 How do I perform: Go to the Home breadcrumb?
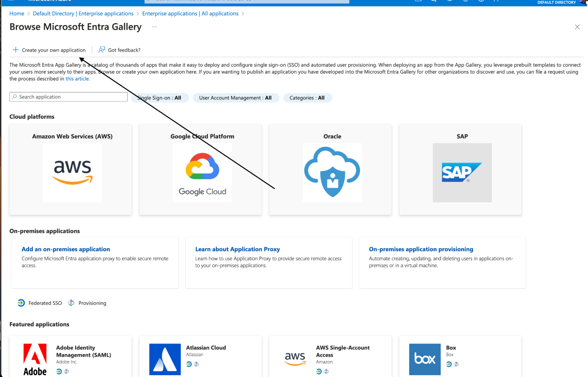[x=17, y=14]
